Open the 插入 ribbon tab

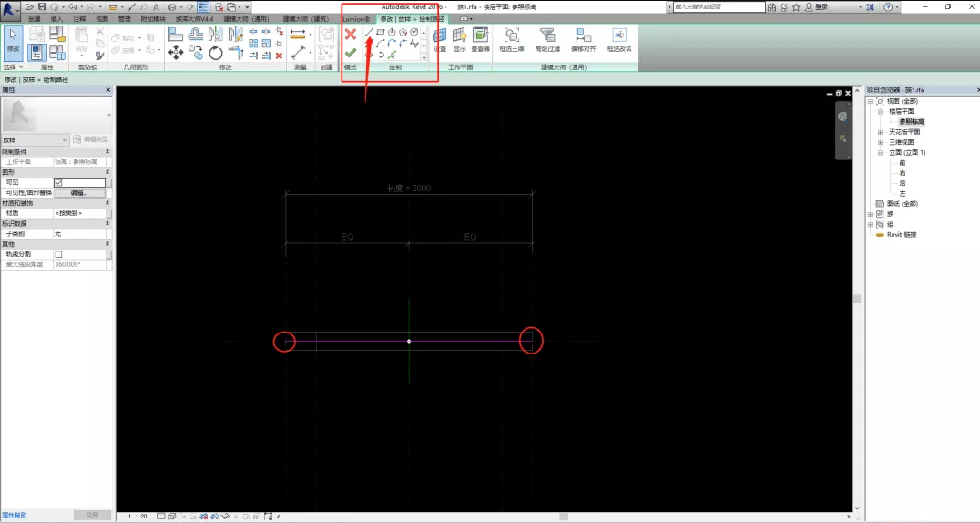pyautogui.click(x=57, y=18)
